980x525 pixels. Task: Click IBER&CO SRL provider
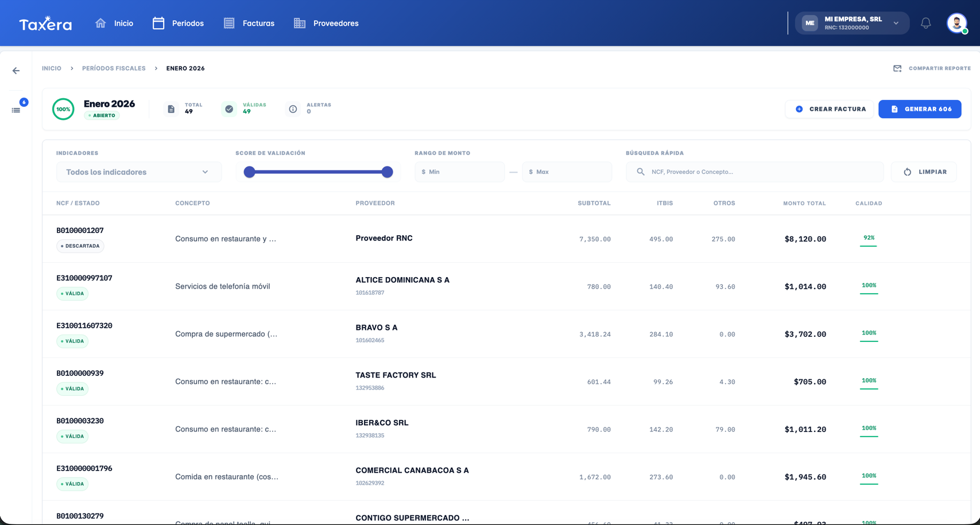click(x=382, y=423)
